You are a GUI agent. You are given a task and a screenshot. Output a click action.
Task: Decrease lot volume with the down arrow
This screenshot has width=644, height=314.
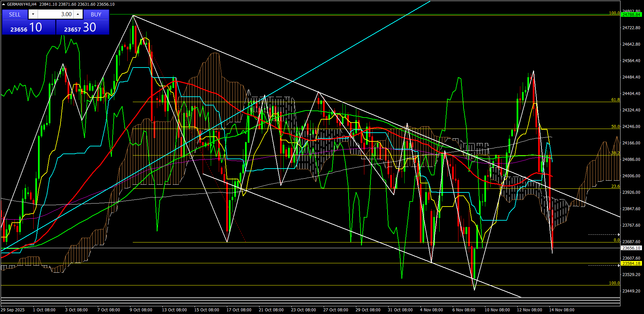point(33,14)
